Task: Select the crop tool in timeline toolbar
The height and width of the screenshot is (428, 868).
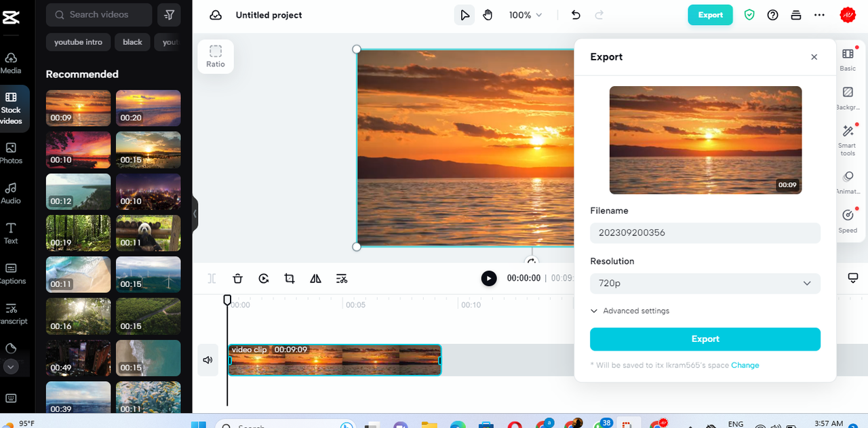Action: (290, 278)
